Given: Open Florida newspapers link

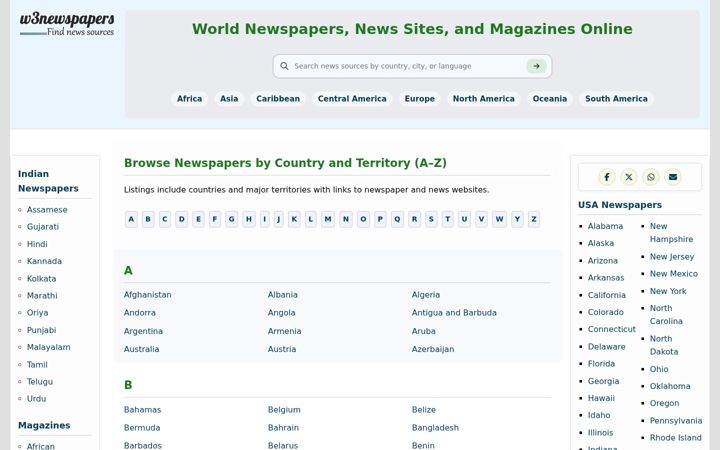Looking at the screenshot, I should tap(601, 364).
